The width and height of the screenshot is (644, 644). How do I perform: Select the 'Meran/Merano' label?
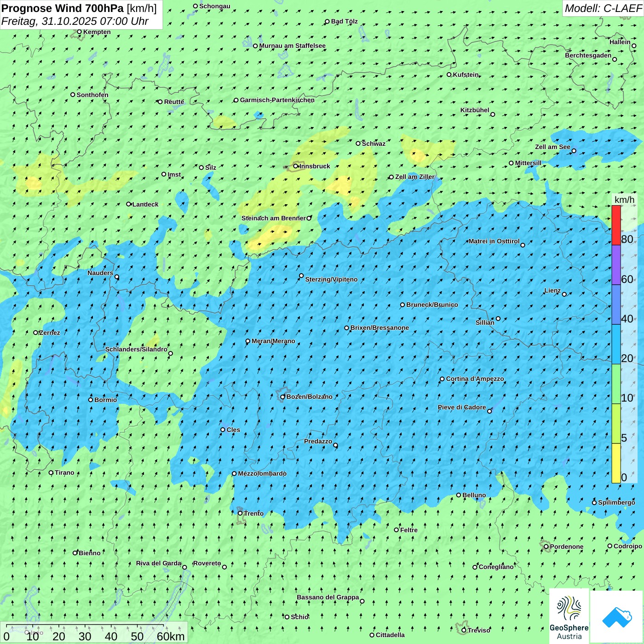point(273,341)
